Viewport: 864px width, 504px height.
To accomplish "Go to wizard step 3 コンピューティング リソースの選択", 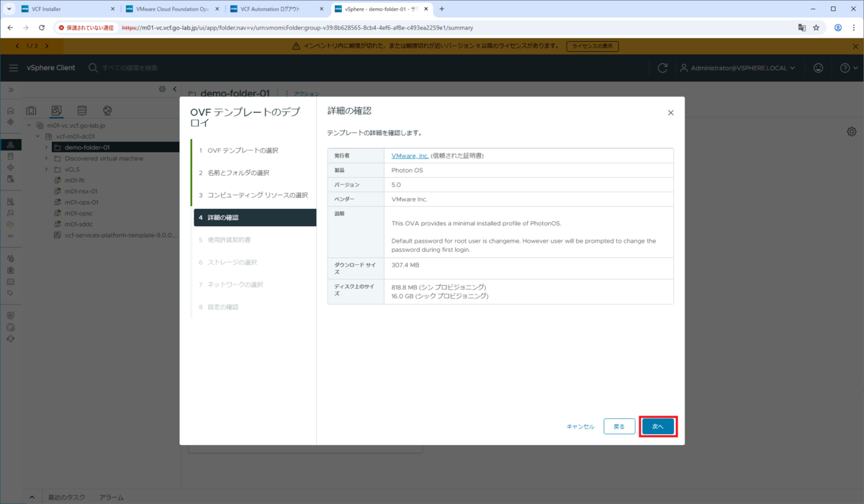I will coord(253,195).
